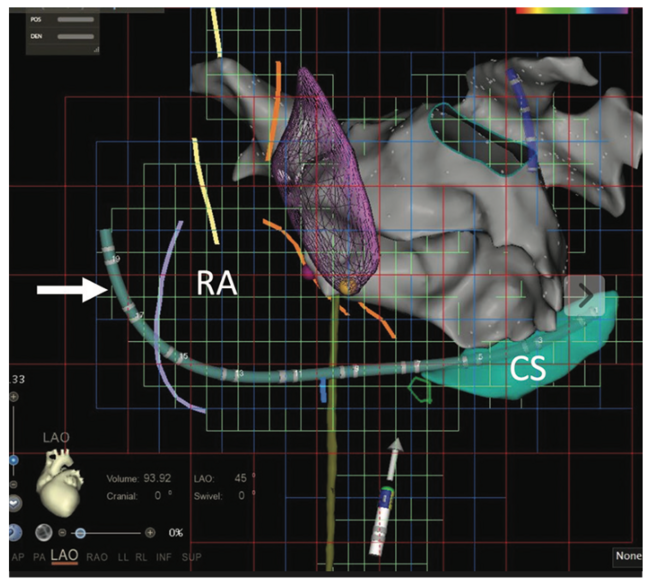Click the POS slider bar
This screenshot has width=650, height=586.
point(73,19)
